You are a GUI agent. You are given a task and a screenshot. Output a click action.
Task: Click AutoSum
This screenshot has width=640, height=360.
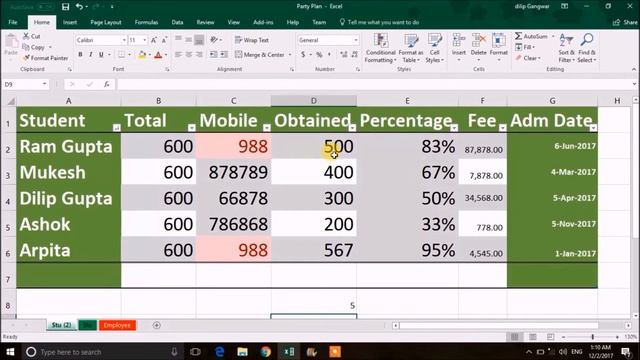[x=531, y=36]
